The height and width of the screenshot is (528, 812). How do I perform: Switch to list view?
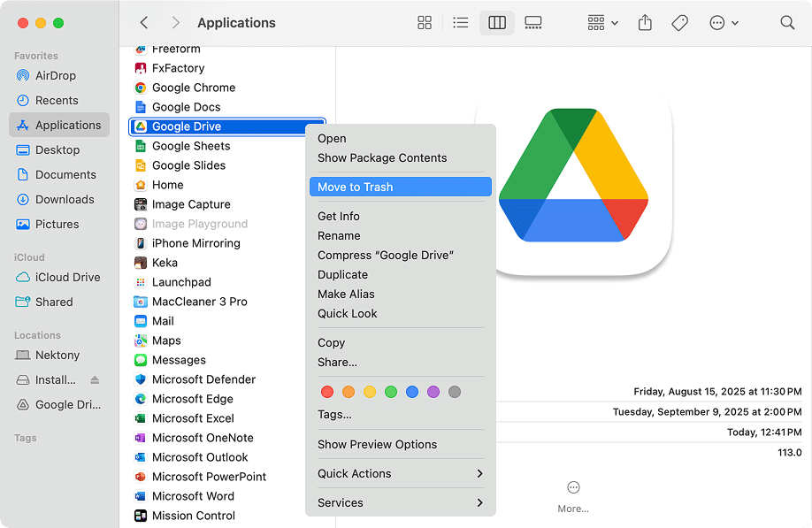[x=460, y=23]
